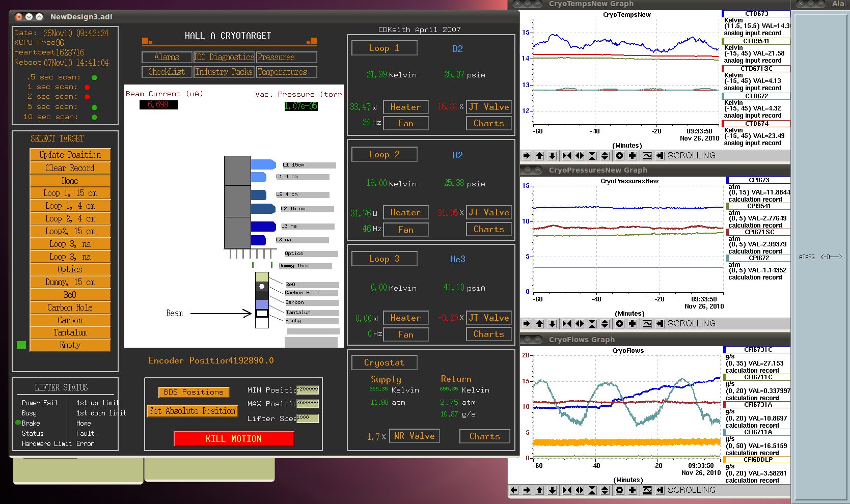Click scroll-resume arrow in CryoPressuresNew toolbar
This screenshot has width=850, height=504.
point(660,324)
